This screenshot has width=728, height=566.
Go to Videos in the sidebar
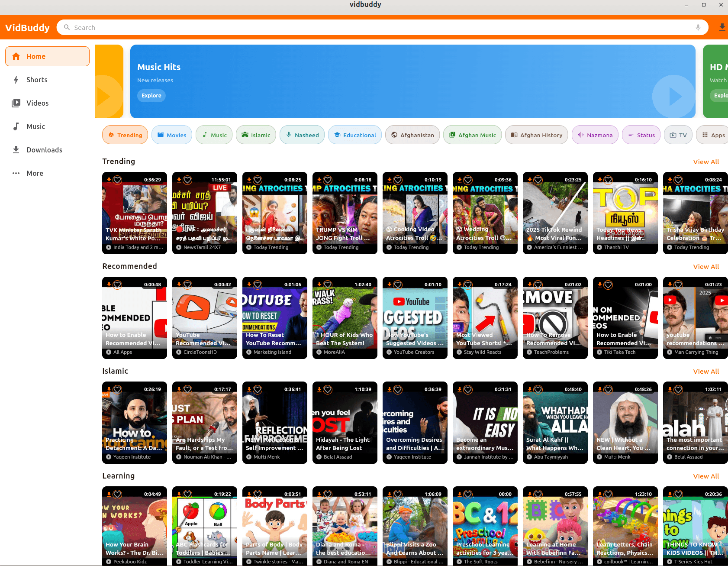tap(47, 103)
